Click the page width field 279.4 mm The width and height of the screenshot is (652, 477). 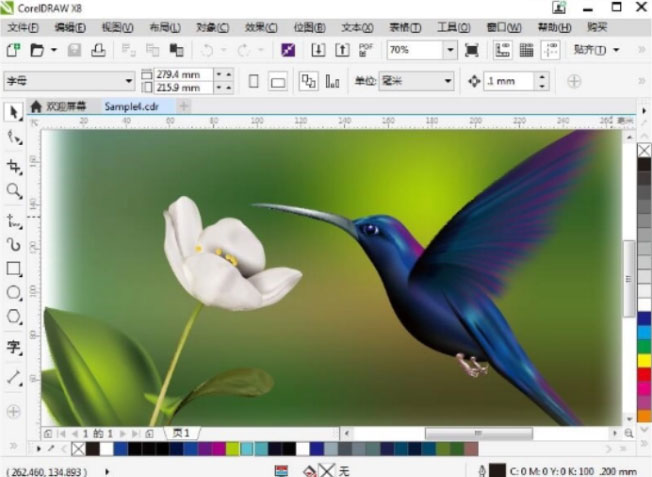pos(183,74)
